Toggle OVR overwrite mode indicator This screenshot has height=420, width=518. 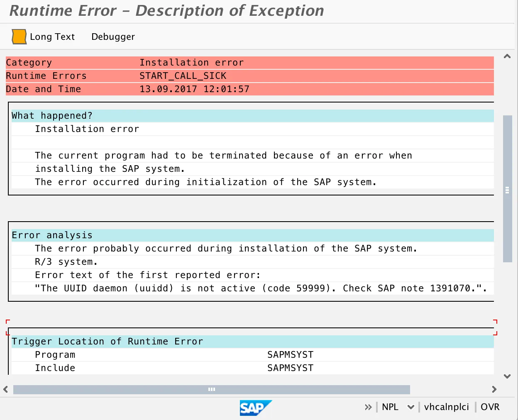point(490,407)
